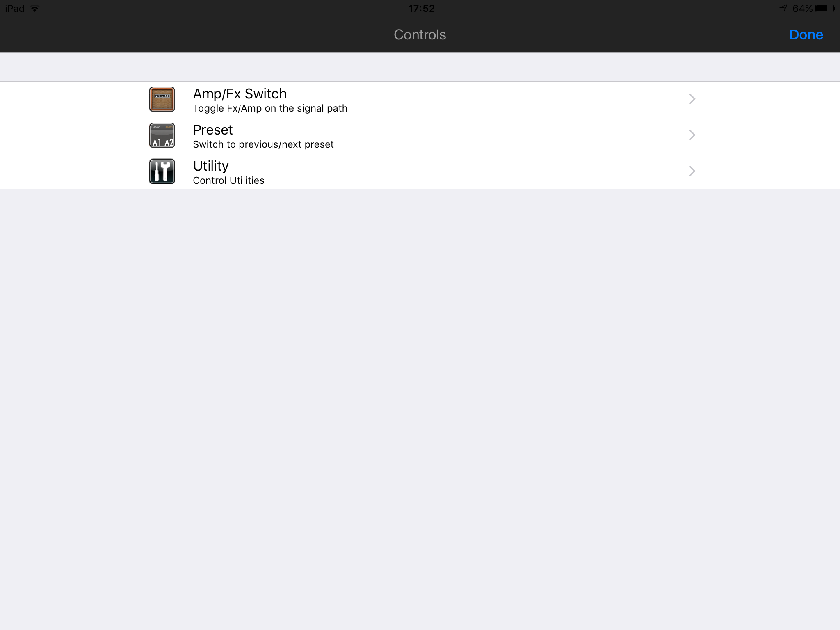Tap Done to close Controls
This screenshot has height=630, width=840.
click(806, 34)
